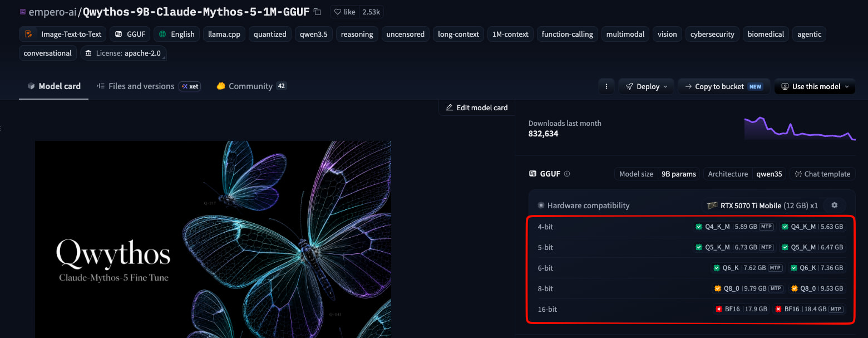The width and height of the screenshot is (868, 338).
Task: Select the Q5_K_M 6.47 GB file
Action: point(812,247)
